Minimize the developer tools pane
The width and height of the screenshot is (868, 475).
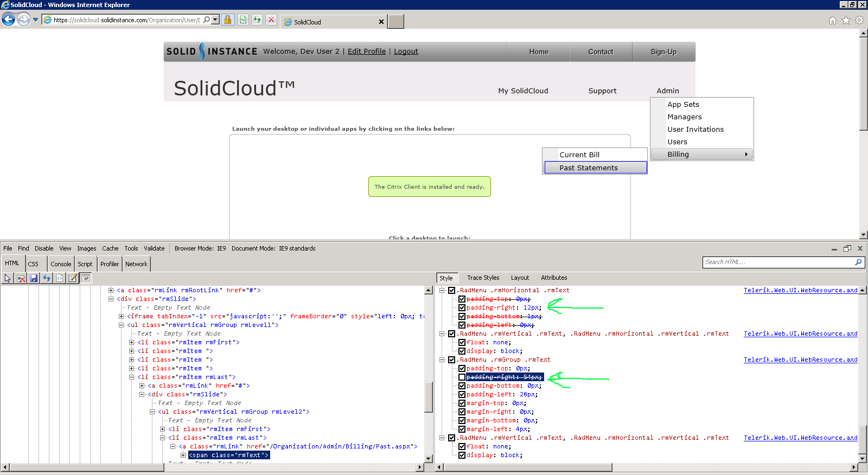point(834,249)
